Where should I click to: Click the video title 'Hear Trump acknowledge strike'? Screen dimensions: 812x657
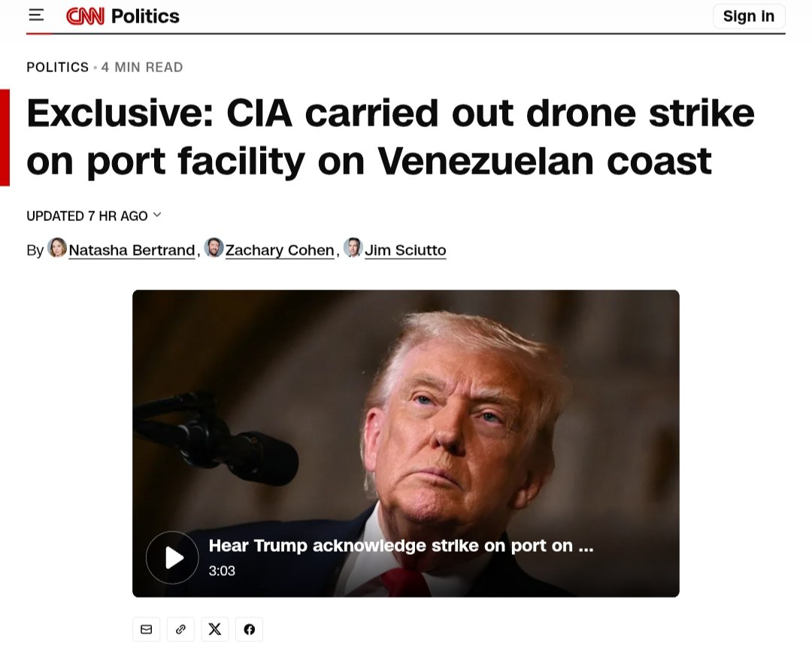coord(401,546)
